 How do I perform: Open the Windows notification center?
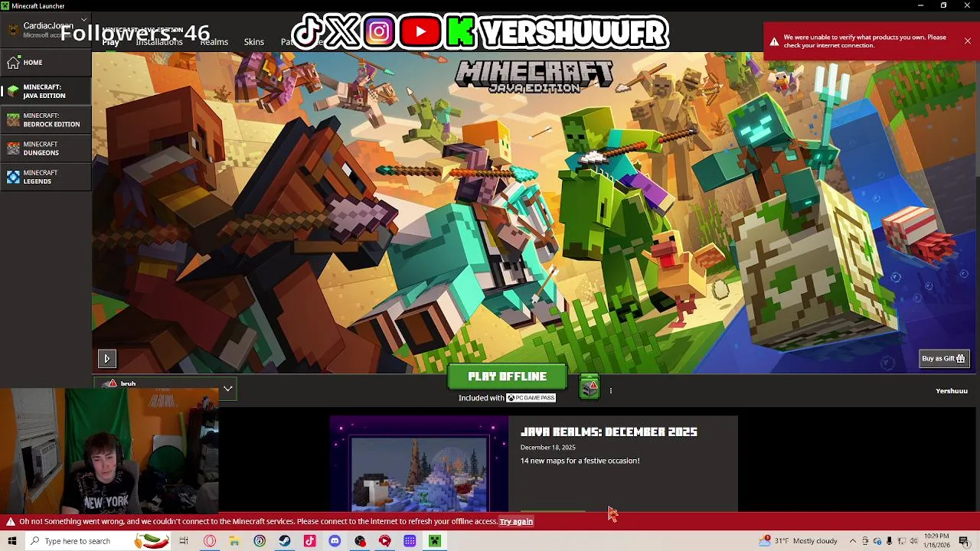(x=964, y=541)
